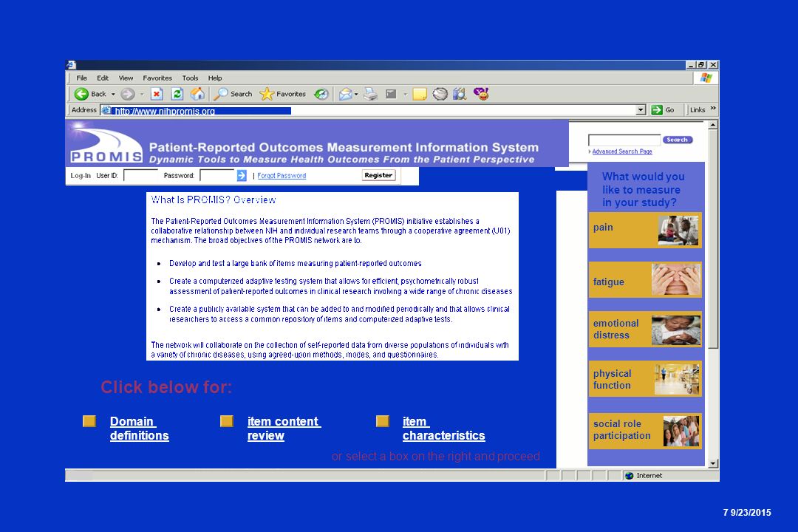Open the Favorites star toolbar button
The image size is (798, 532).
282,94
